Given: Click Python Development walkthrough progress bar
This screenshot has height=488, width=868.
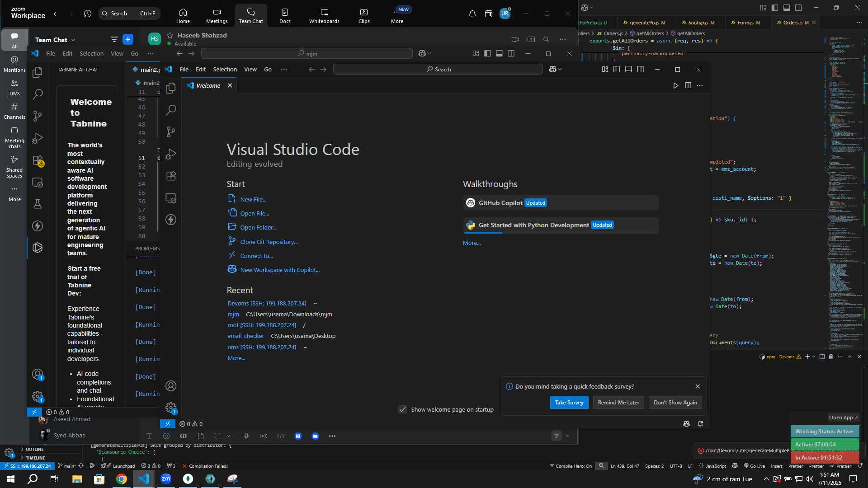Looking at the screenshot, I should 561,233.
